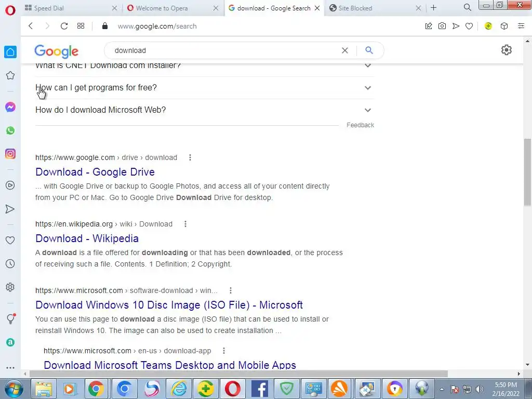Open Easy Setup menu icon
The width and height of the screenshot is (532, 399).
coord(521,26)
